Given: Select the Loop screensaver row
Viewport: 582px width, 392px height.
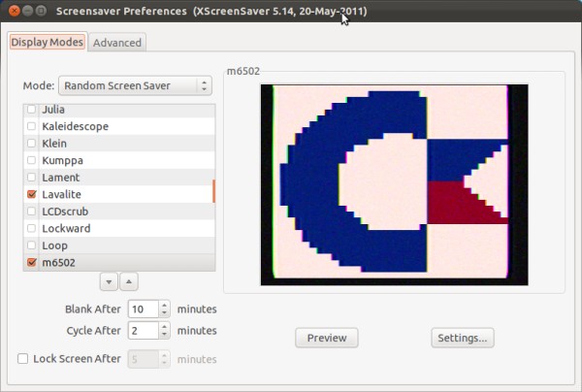Looking at the screenshot, I should tap(118, 245).
